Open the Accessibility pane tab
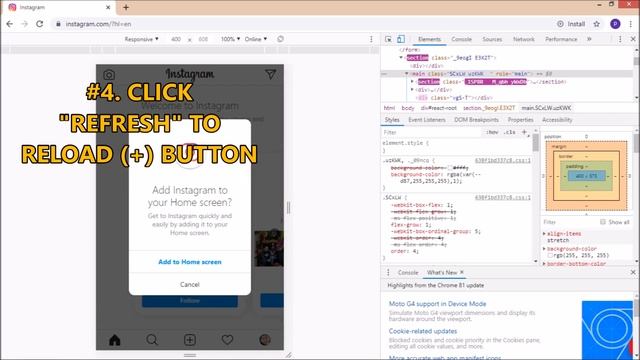The image size is (640, 360). pyautogui.click(x=557, y=120)
